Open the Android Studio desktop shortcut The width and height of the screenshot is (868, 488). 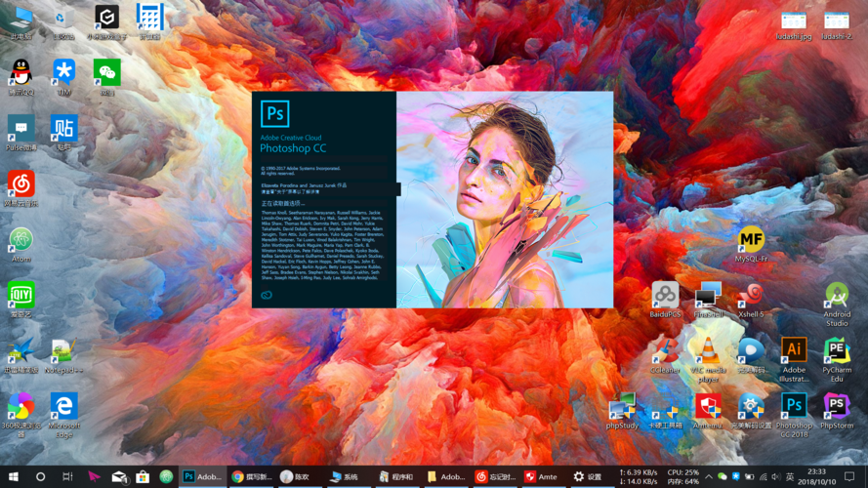pos(837,305)
